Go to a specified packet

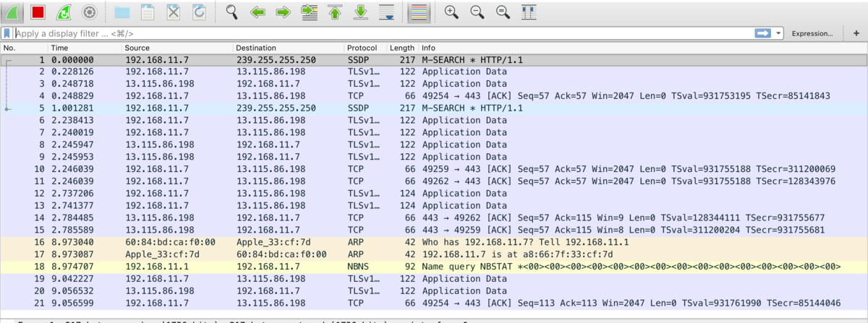coord(309,12)
